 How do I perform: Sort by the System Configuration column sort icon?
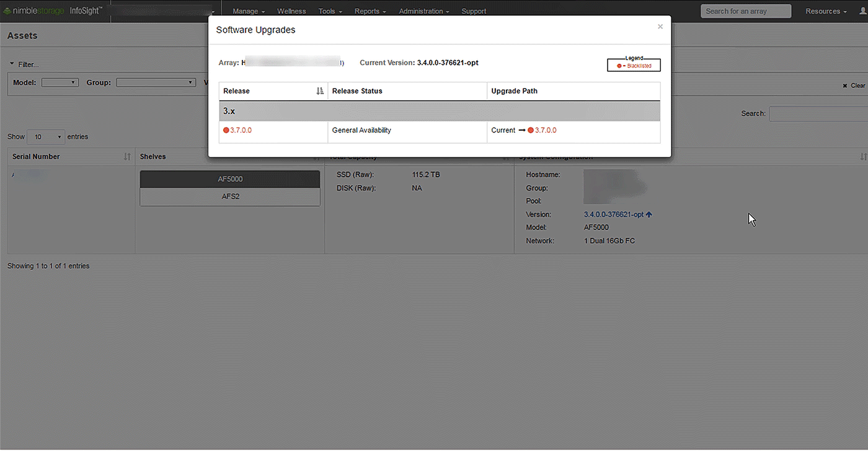tap(864, 157)
